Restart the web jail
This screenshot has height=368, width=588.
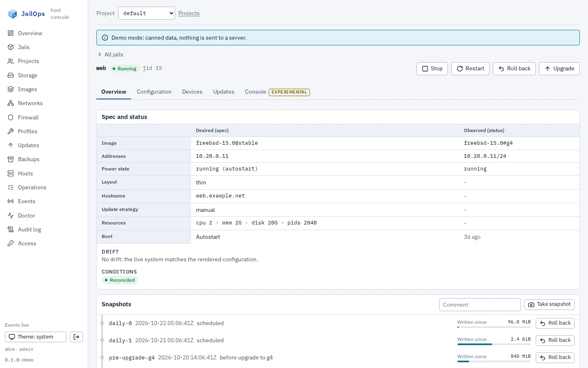pyautogui.click(x=470, y=69)
